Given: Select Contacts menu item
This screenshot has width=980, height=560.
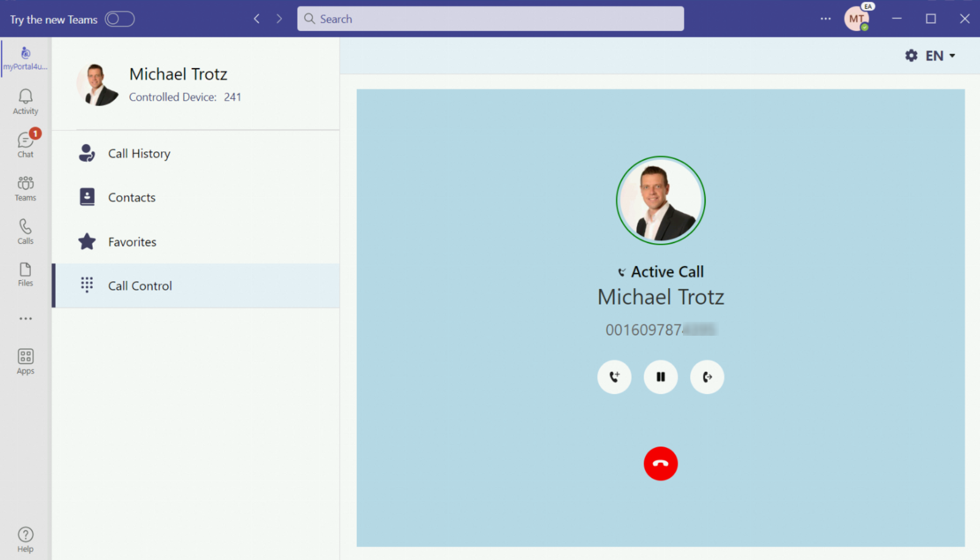Looking at the screenshot, I should (196, 197).
